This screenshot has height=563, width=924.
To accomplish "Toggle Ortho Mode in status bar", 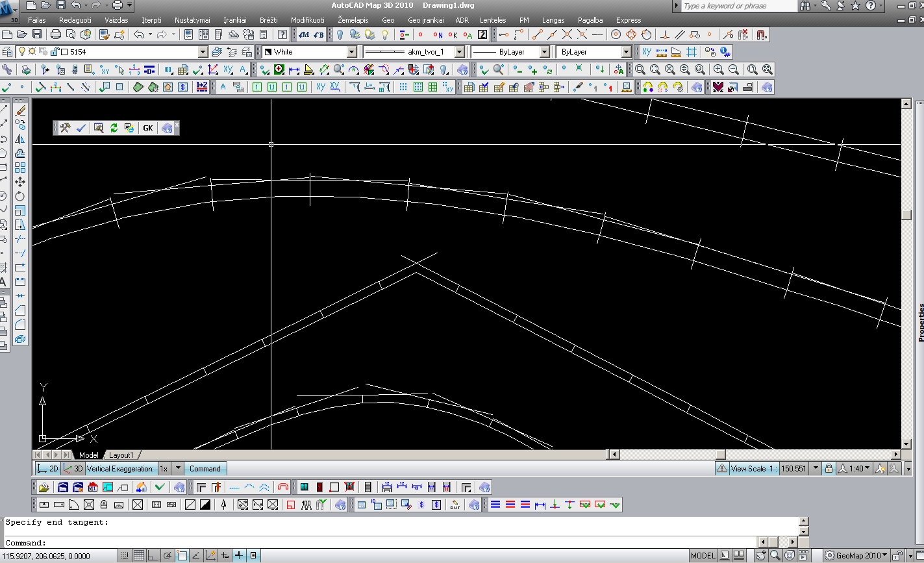I will click(153, 556).
